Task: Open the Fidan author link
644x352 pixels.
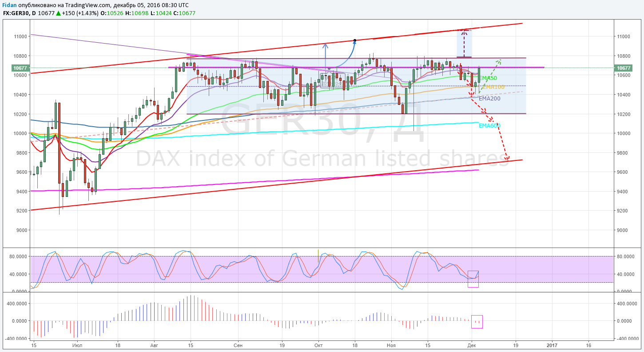Action: point(10,5)
